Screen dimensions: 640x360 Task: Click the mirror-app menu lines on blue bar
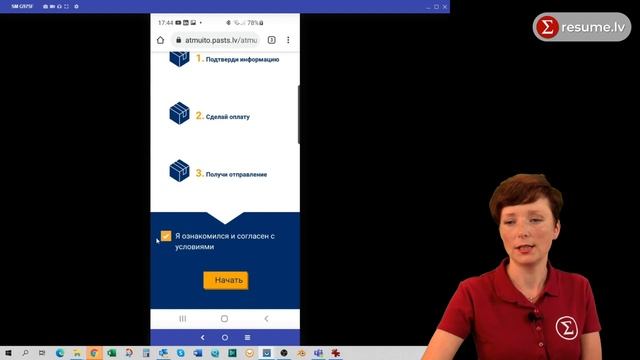coord(247,338)
